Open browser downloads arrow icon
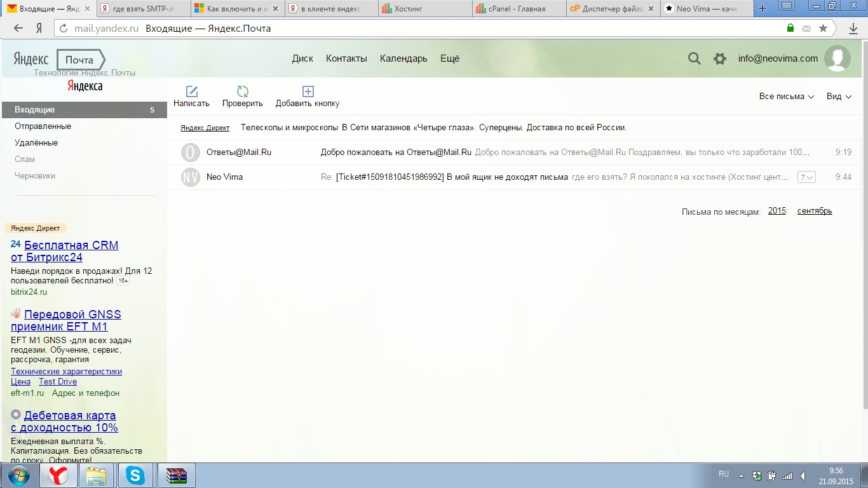Viewport: 868px width, 488px height. click(x=854, y=29)
